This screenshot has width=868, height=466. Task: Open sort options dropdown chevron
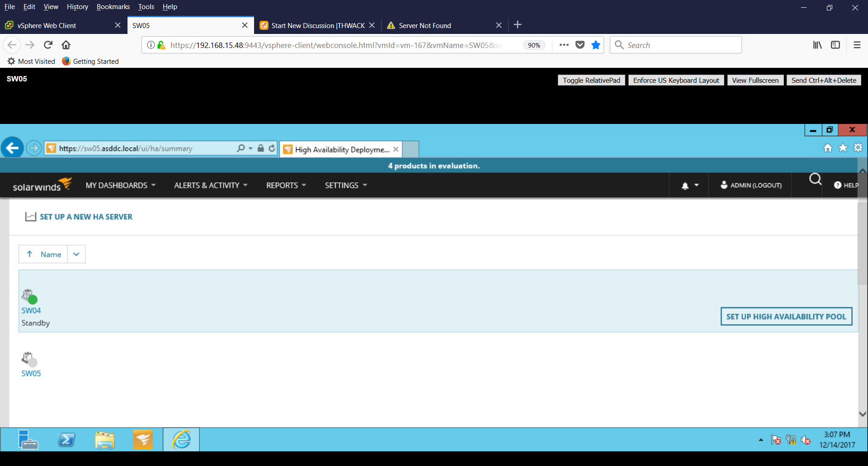[x=76, y=254]
